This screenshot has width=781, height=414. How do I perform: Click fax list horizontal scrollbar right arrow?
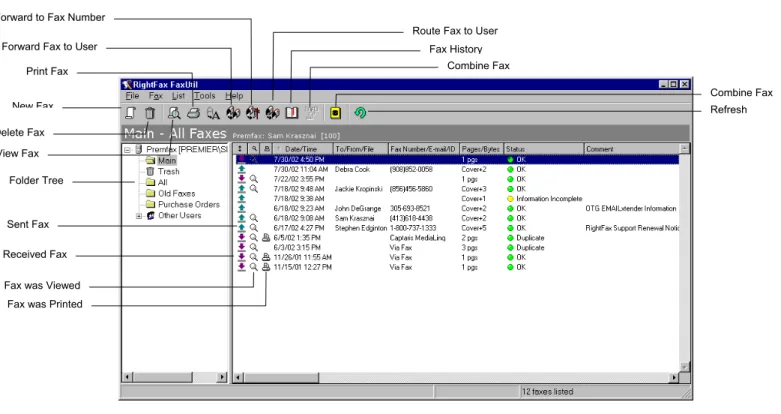674,378
